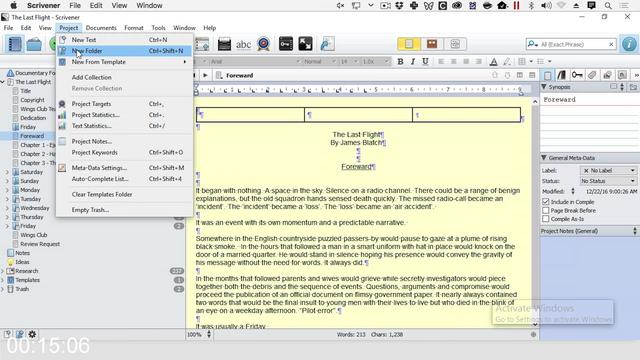The image size is (640, 360).
Task: Expand the Saturday folder in binder
Action: (x=7, y=172)
